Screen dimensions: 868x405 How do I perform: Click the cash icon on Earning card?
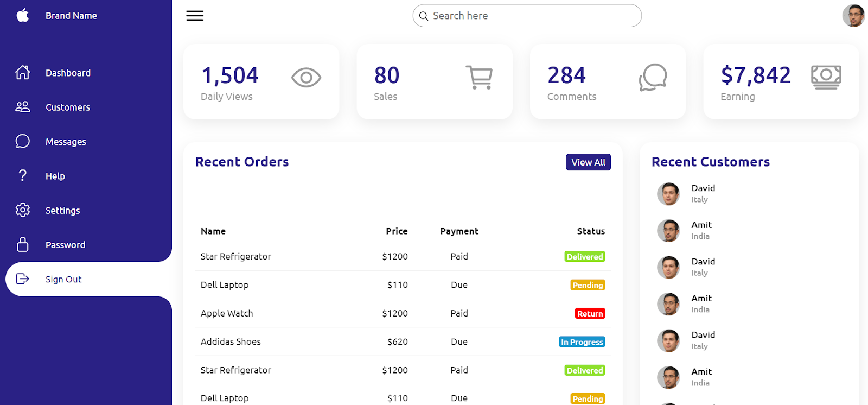tap(826, 77)
